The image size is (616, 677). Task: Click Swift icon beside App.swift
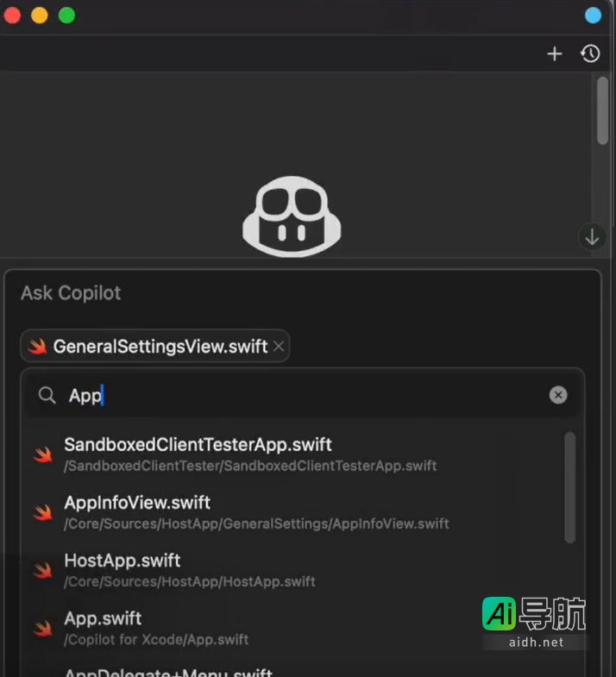click(x=43, y=628)
